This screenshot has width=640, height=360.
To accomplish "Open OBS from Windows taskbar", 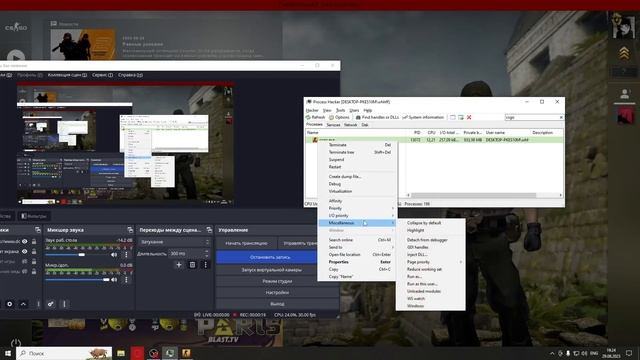I will (154, 353).
